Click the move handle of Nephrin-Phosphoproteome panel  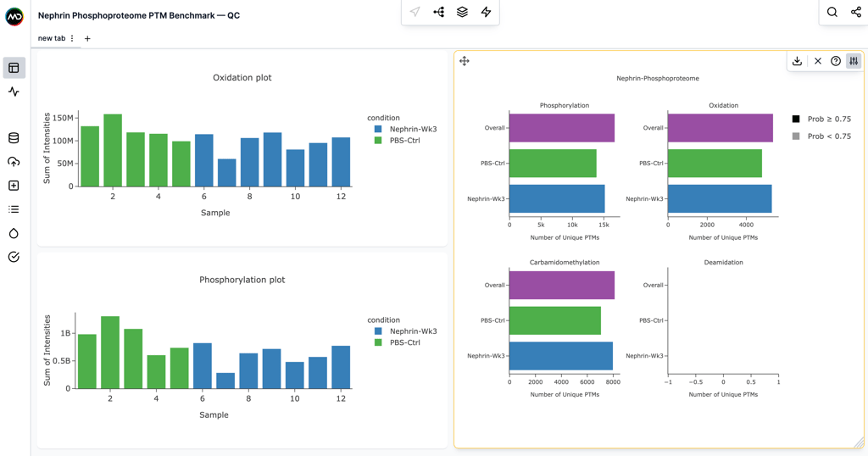point(465,61)
